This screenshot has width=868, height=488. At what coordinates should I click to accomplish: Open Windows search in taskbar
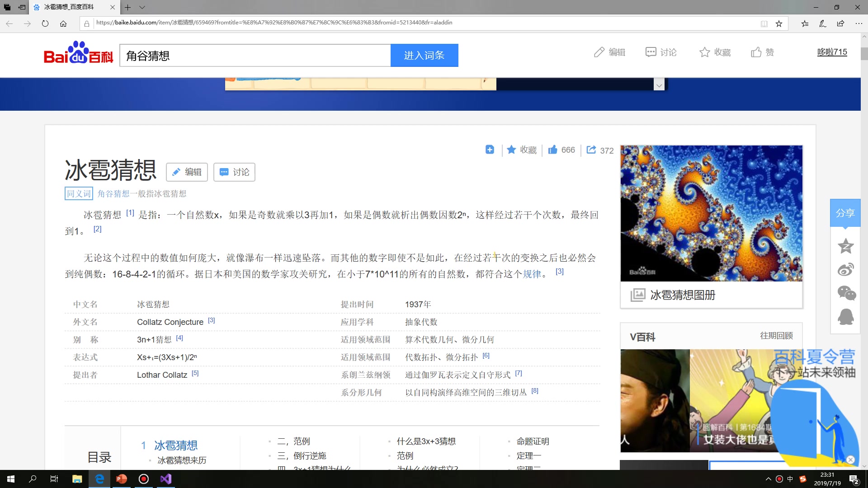(33, 479)
